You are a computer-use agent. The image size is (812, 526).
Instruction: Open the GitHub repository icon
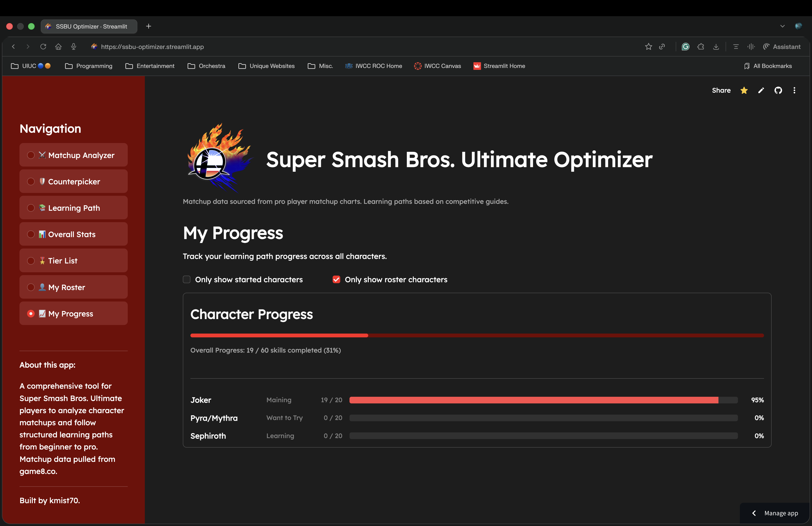point(778,91)
